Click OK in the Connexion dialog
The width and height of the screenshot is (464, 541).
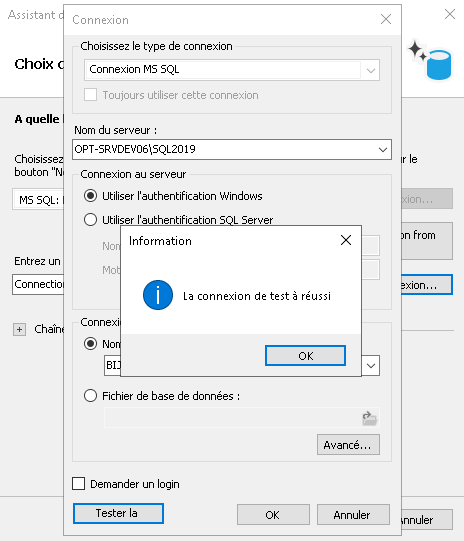(x=273, y=515)
